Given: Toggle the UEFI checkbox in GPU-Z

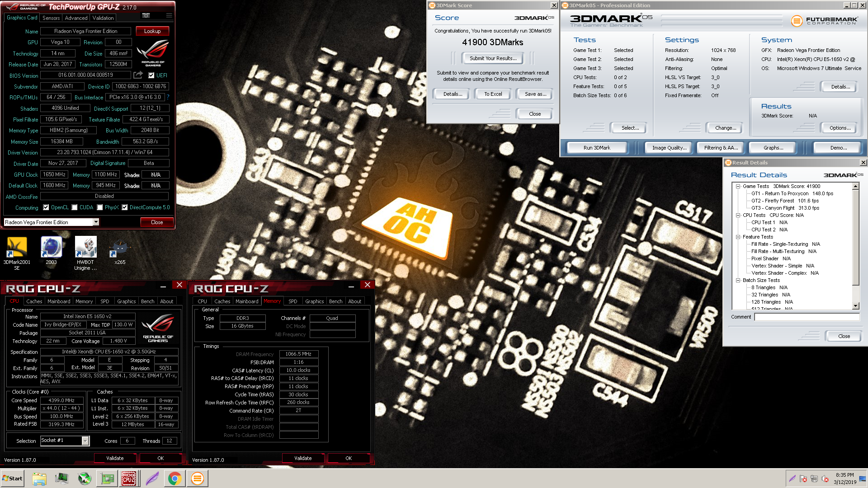Looking at the screenshot, I should (151, 75).
